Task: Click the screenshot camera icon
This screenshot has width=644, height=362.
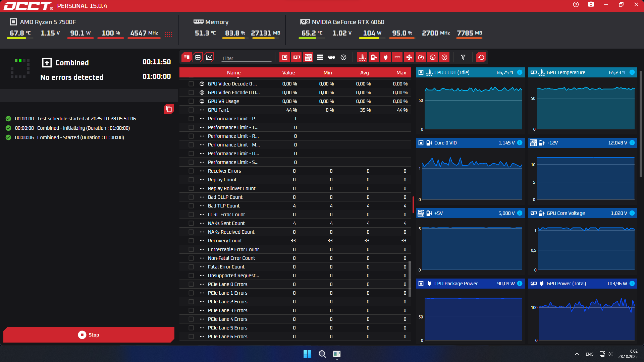Action: (x=591, y=5)
